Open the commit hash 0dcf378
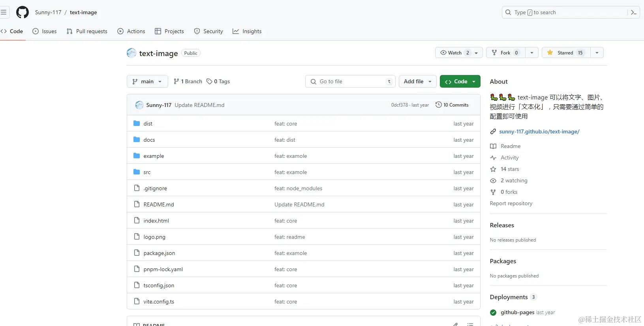The image size is (644, 326). 400,105
